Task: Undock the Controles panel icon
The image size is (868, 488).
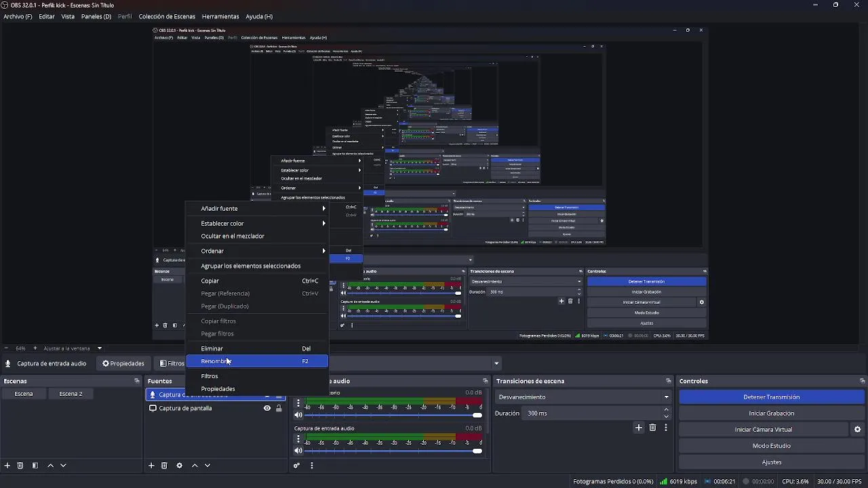Action: click(862, 381)
